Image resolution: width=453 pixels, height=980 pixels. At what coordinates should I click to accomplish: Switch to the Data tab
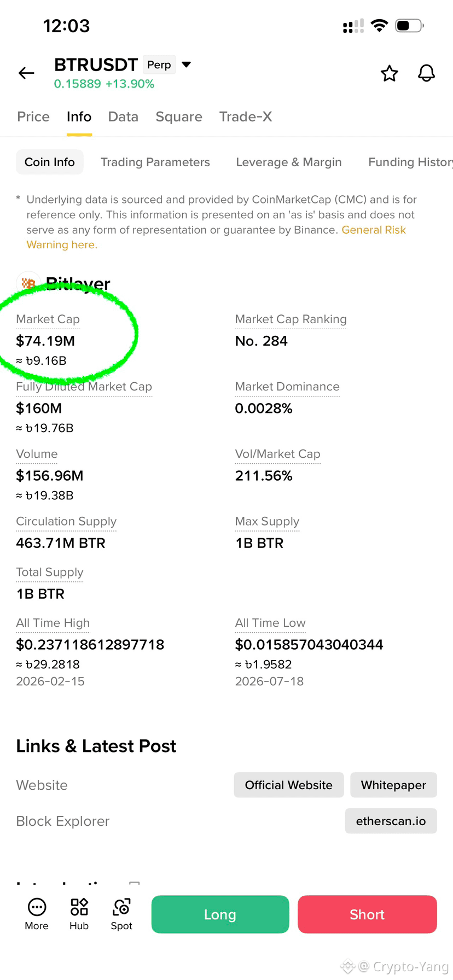[x=123, y=116]
